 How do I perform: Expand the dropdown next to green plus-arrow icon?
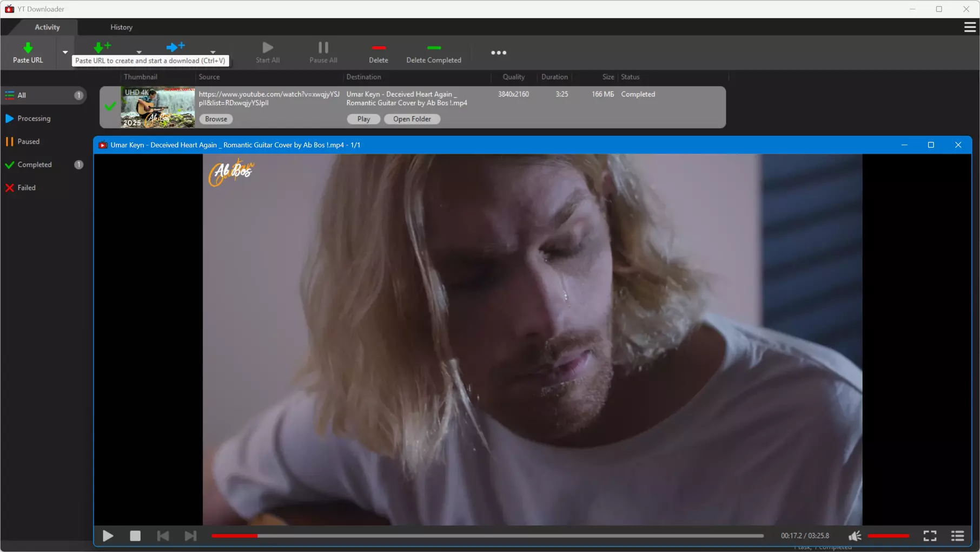[x=139, y=52]
